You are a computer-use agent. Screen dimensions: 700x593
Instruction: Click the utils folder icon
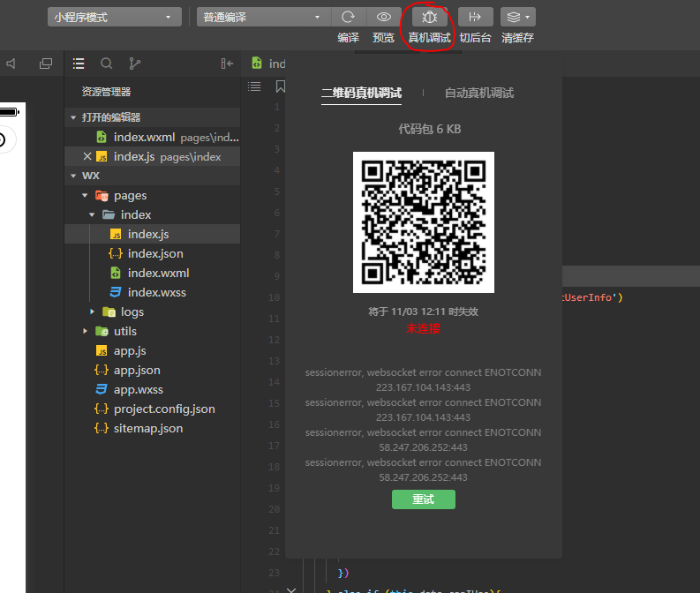coord(102,331)
